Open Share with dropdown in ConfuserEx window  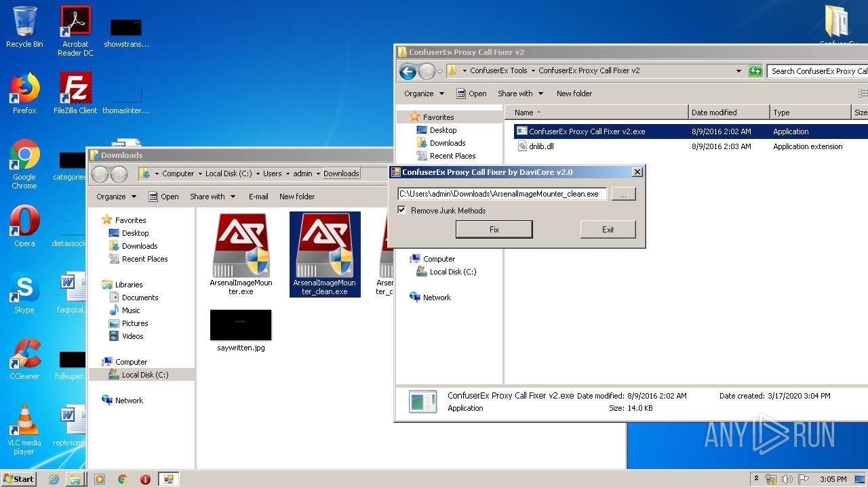point(520,94)
